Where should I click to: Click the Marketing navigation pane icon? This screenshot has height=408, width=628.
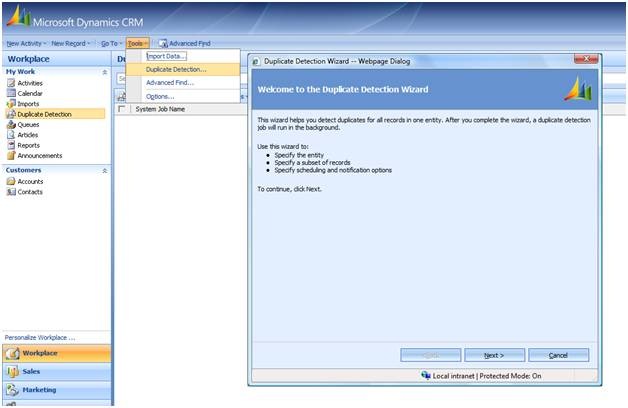(x=12, y=390)
